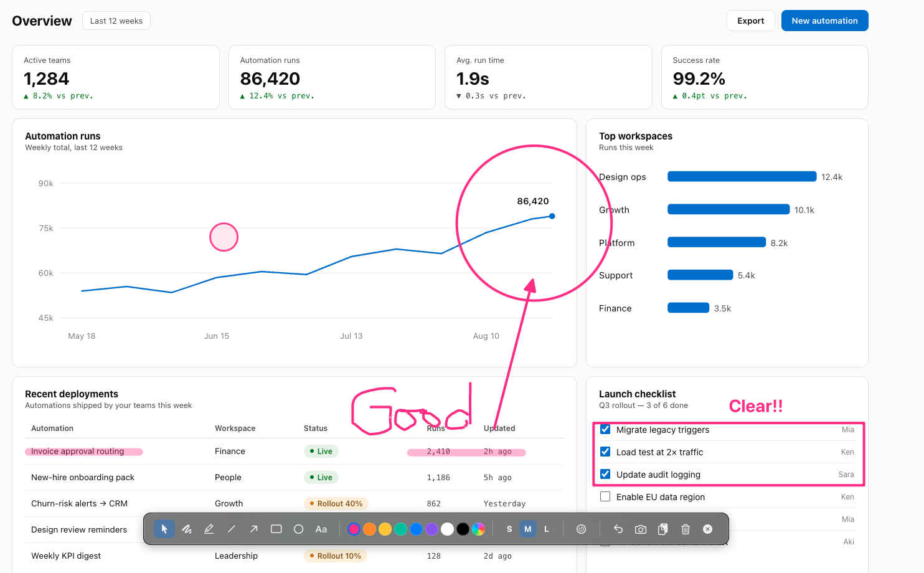The image size is (924, 573).
Task: Open the Last 12 weeks range selector
Action: click(x=116, y=21)
